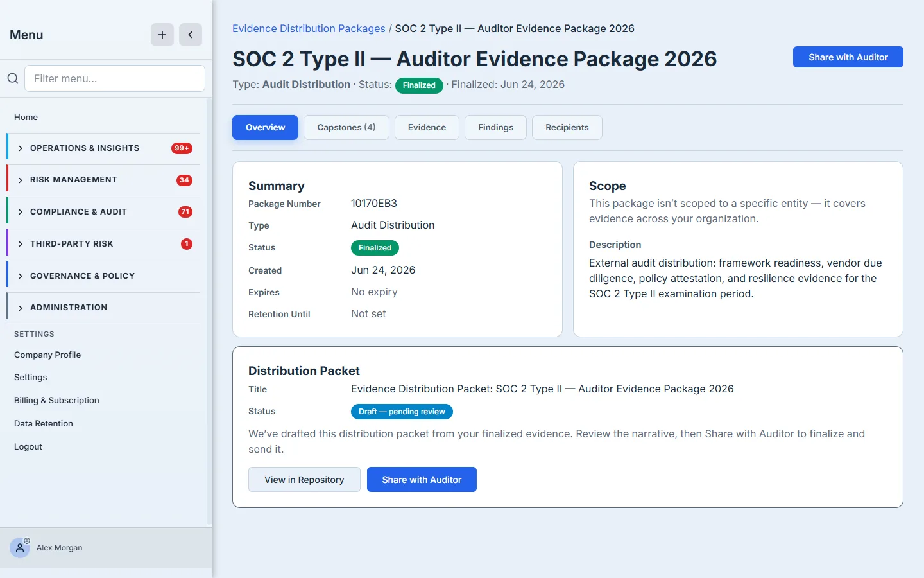Click Logout in the sidebar
This screenshot has width=924, height=578.
point(28,446)
